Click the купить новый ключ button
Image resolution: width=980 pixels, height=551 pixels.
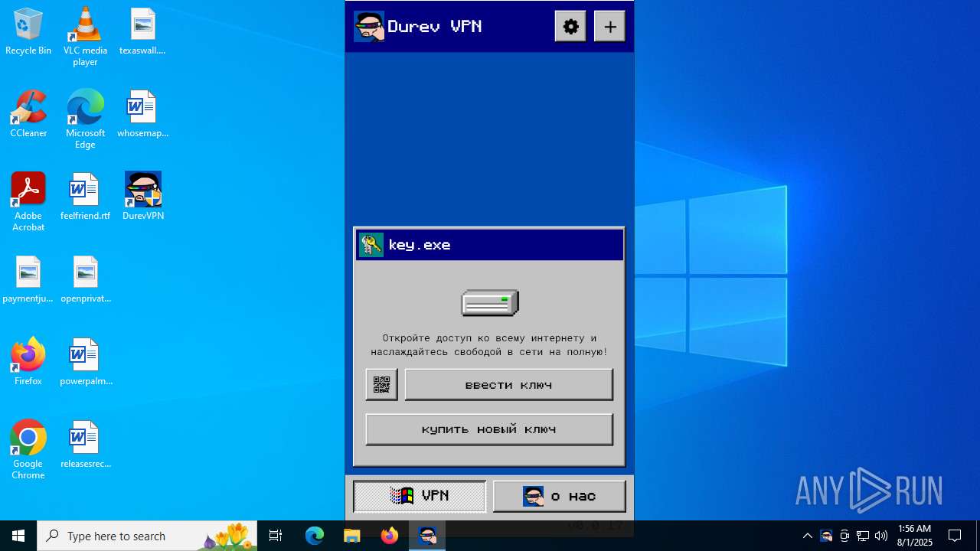tap(489, 429)
